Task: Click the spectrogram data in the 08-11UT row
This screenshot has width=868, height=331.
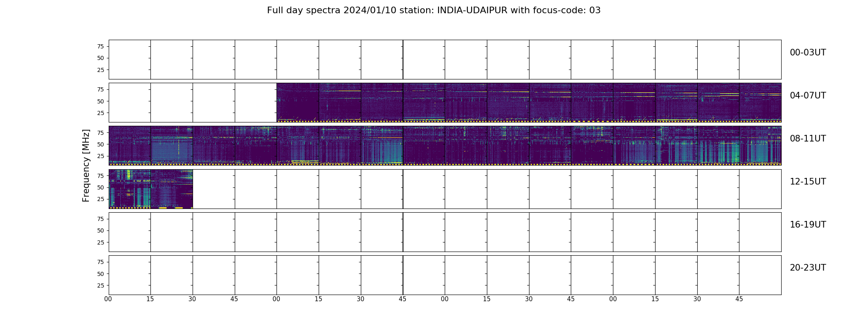Action: [445, 146]
